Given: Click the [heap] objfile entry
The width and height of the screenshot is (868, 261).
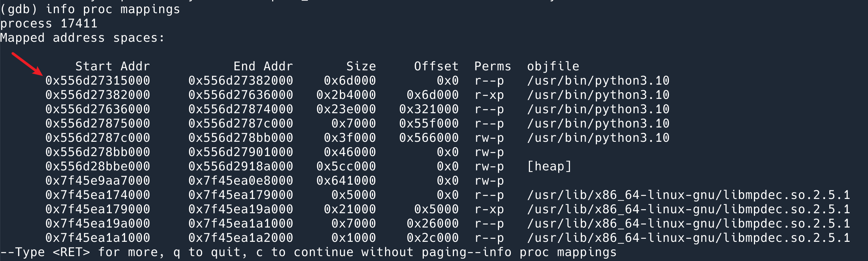Looking at the screenshot, I should click(549, 166).
